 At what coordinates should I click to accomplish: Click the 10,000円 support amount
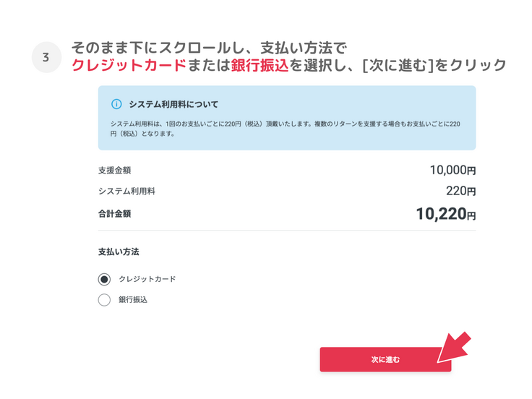[x=452, y=171]
